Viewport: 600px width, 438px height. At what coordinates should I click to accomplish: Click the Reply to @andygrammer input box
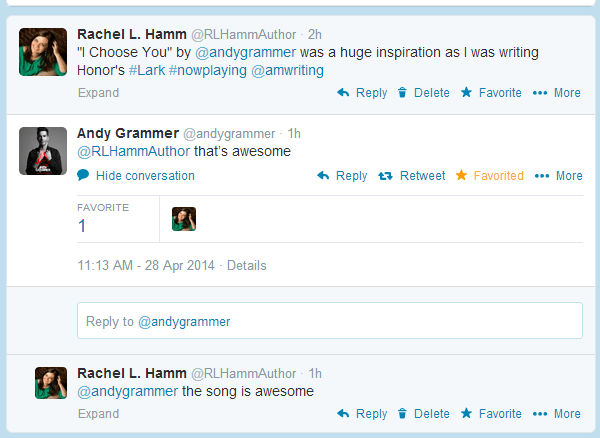tap(330, 321)
